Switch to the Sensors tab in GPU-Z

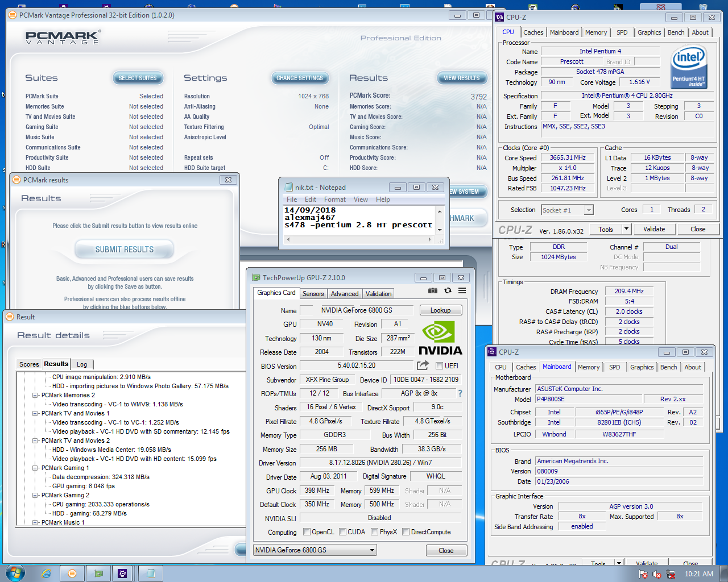(313, 294)
